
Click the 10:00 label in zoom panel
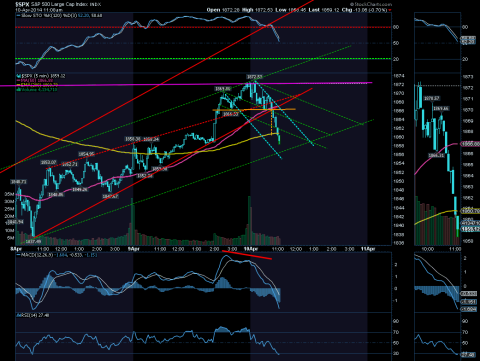click(428, 249)
